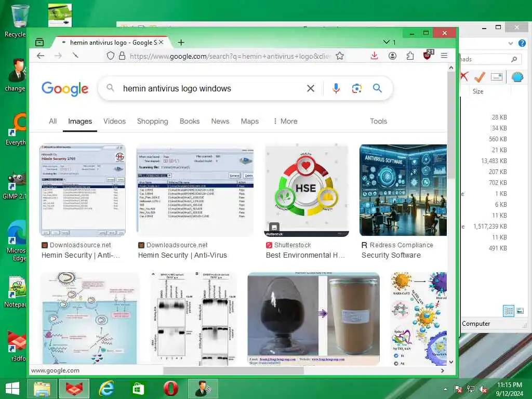This screenshot has width=532, height=399.
Task: Click the Size column header in background window
Action: pos(478,91)
